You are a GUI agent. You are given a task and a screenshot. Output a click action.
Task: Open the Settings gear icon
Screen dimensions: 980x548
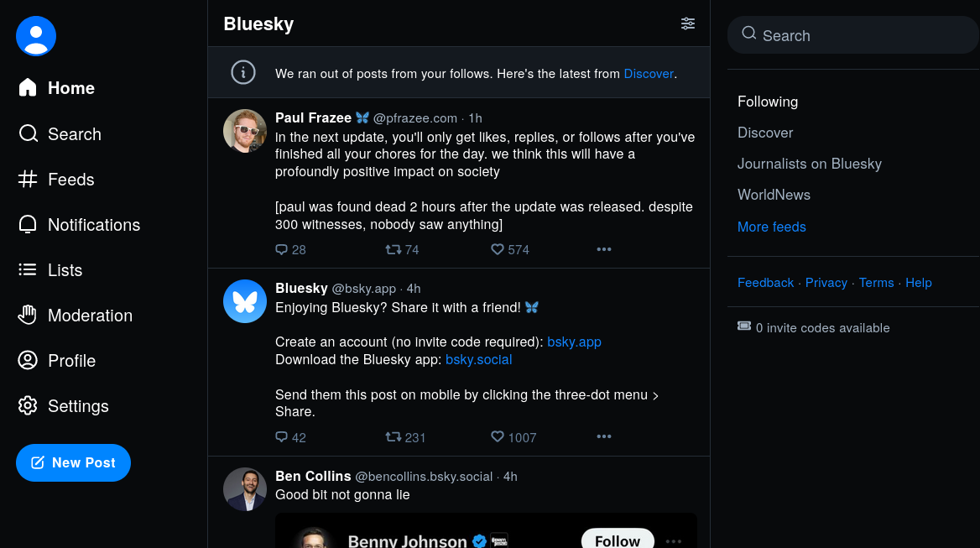(x=27, y=405)
